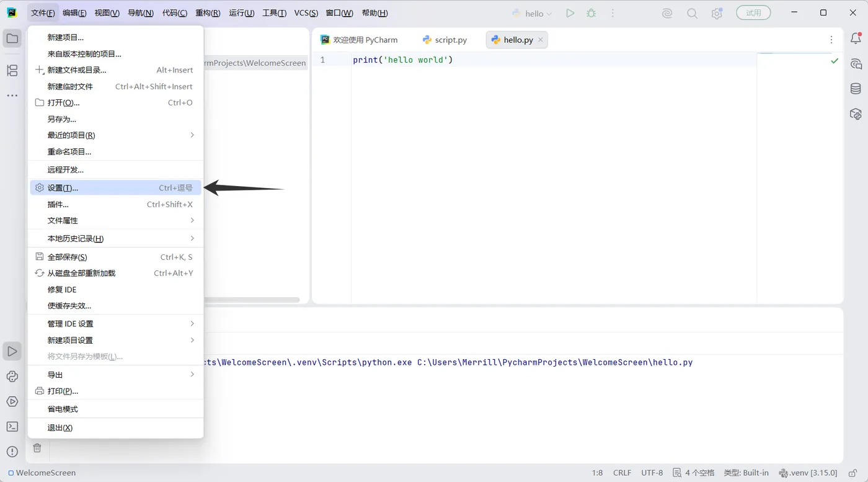The height and width of the screenshot is (482, 868).
Task: Open the Structure tool window icon
Action: [12, 71]
